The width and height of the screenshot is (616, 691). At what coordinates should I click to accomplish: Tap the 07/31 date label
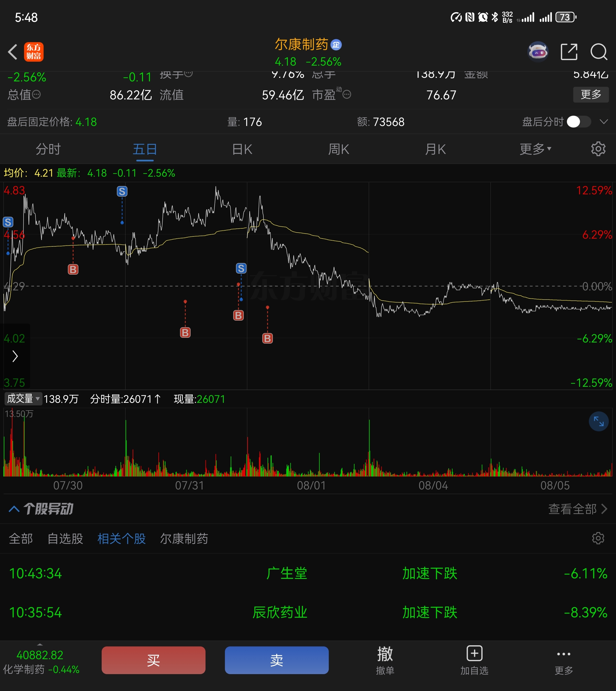tap(189, 485)
